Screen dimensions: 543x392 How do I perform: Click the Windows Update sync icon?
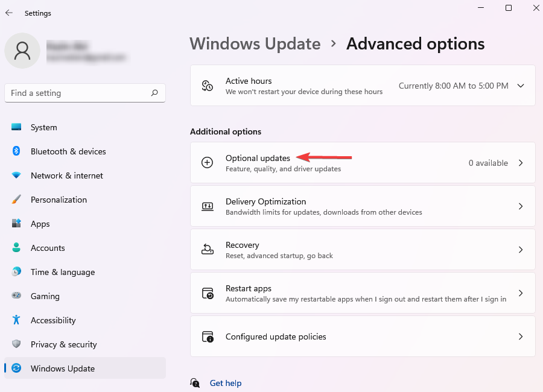[16, 368]
